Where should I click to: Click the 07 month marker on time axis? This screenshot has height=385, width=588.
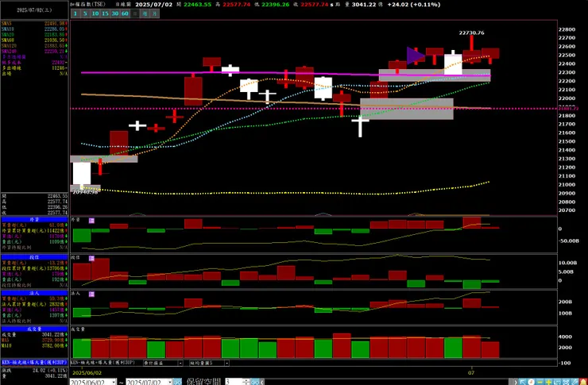coord(471,373)
